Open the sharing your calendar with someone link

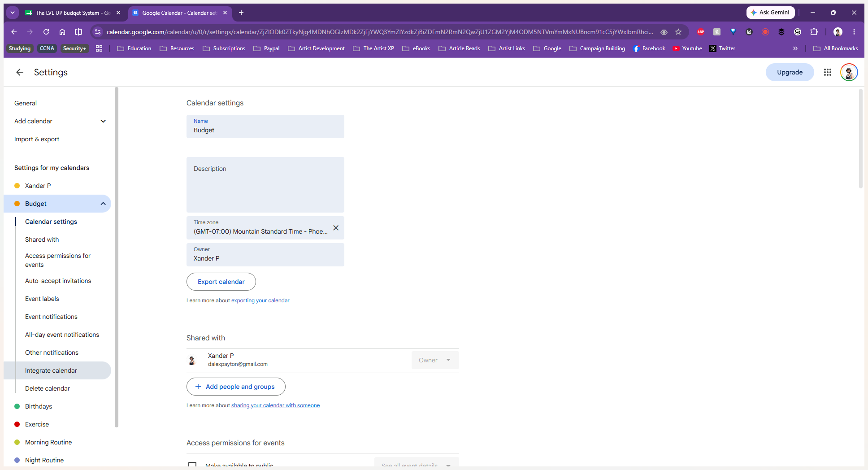(275, 405)
